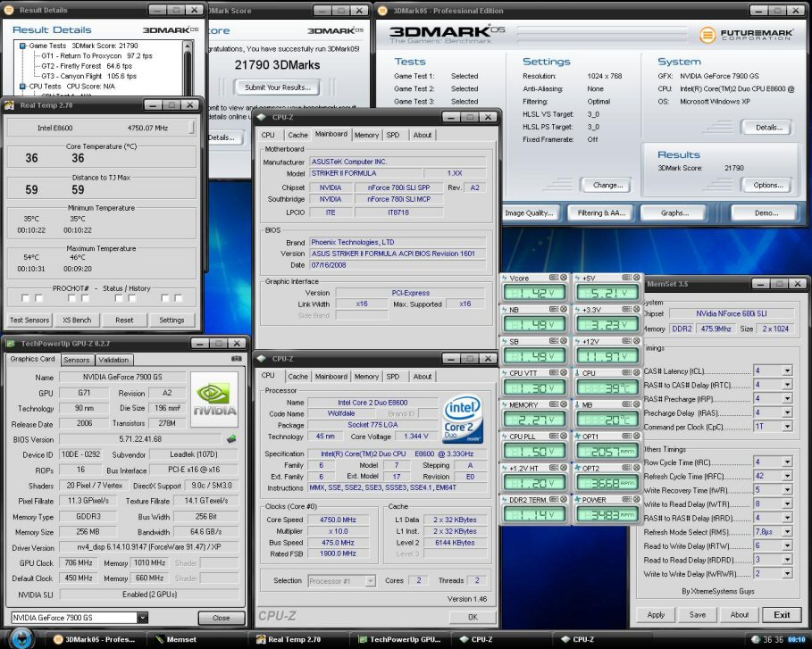Open Refresh Mode Select (tRMS) dropdown
The height and width of the screenshot is (649, 812).
(787, 532)
